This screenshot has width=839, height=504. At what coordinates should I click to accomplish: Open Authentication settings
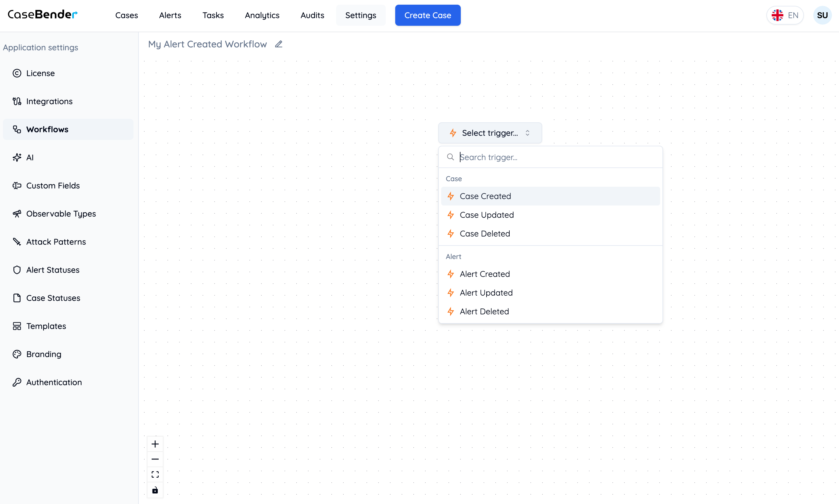pos(54,382)
